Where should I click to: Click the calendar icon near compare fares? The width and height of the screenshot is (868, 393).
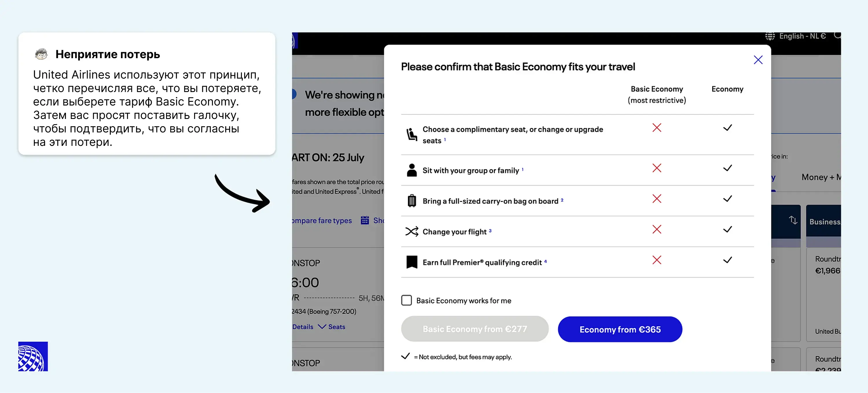pos(365,221)
